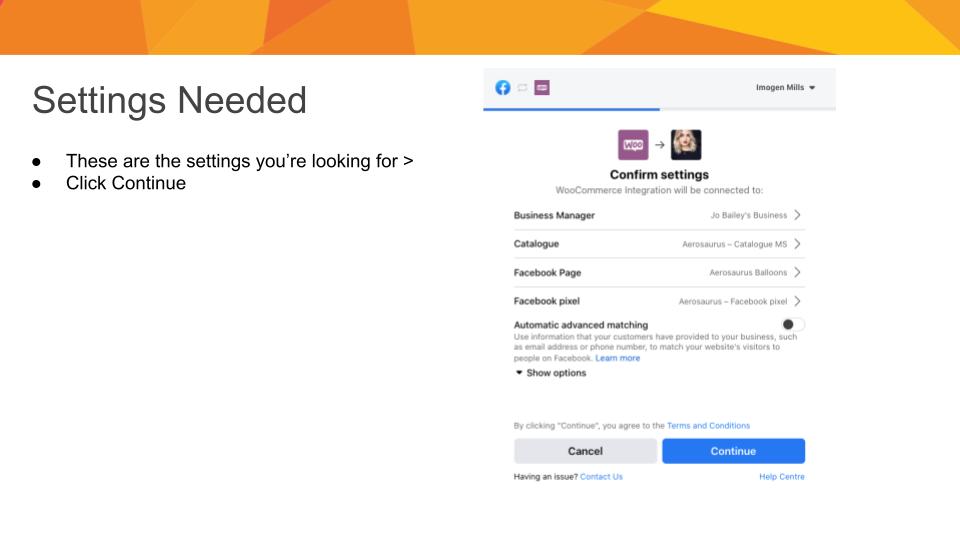Viewport: 960px width, 540px height.
Task: Select the Business Manager setting row
Action: (x=659, y=216)
